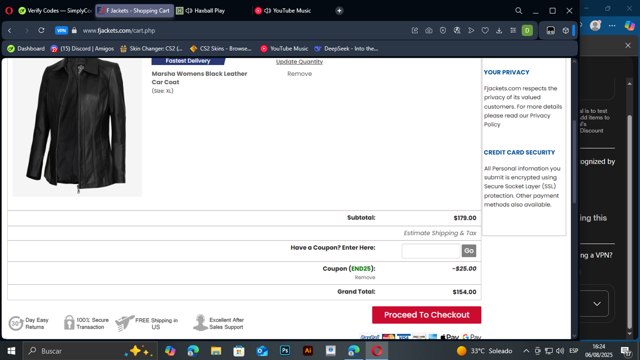Click the tab search magnifier icon

tap(518, 11)
